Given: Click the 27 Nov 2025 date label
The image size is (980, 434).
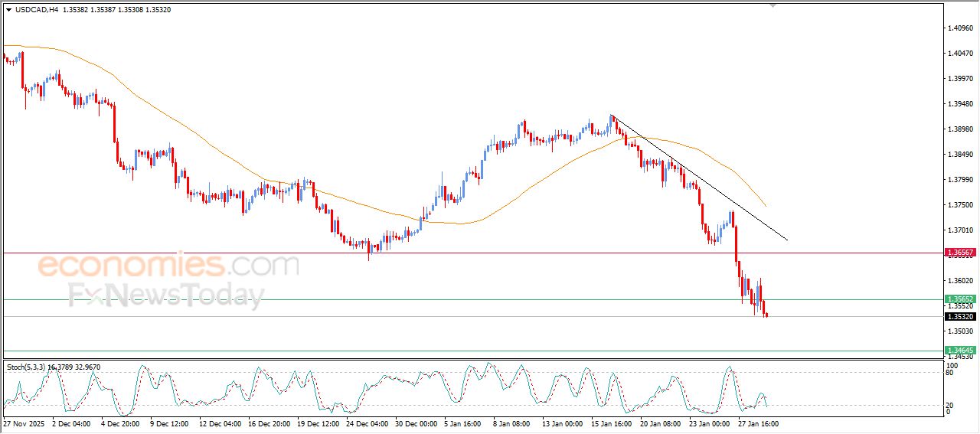Looking at the screenshot, I should (x=24, y=423).
